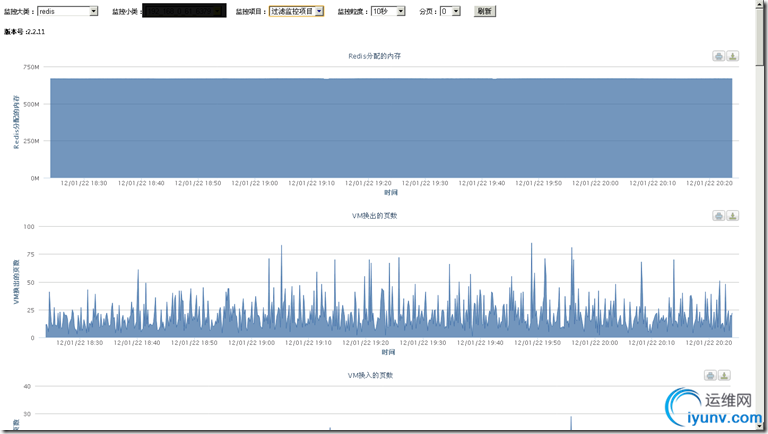Open the blacked-out 监控小类 host dropdown
The height and width of the screenshot is (434, 768).
tap(184, 11)
